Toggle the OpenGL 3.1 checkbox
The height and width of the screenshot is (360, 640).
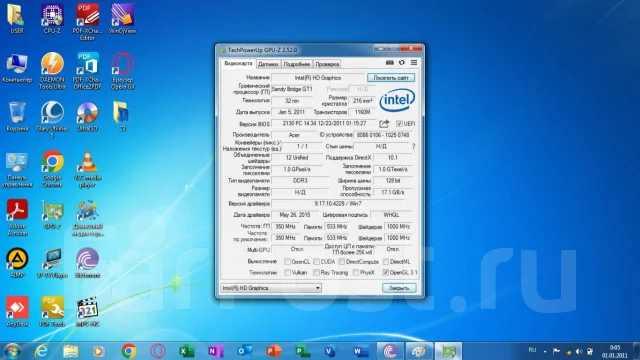(x=385, y=272)
